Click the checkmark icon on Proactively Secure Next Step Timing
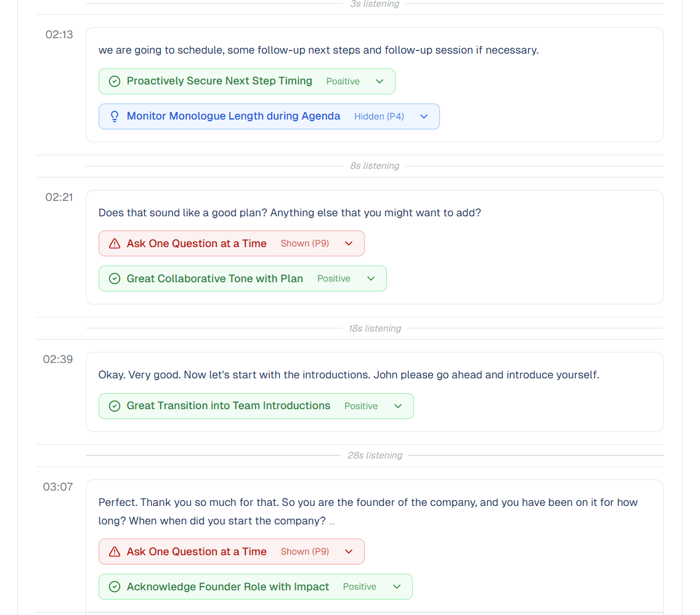700x615 pixels. [x=115, y=81]
